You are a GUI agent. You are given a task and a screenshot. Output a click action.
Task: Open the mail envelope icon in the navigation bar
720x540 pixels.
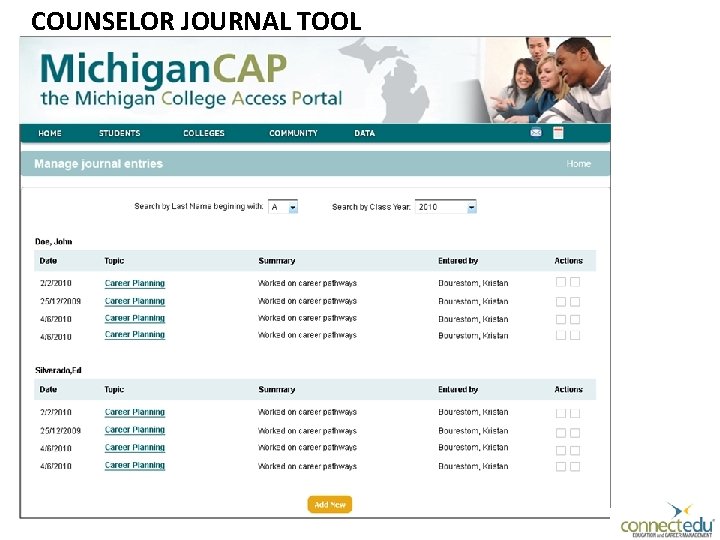point(536,133)
